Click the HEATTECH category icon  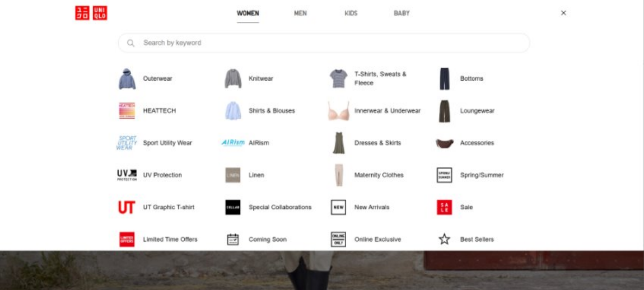[127, 111]
